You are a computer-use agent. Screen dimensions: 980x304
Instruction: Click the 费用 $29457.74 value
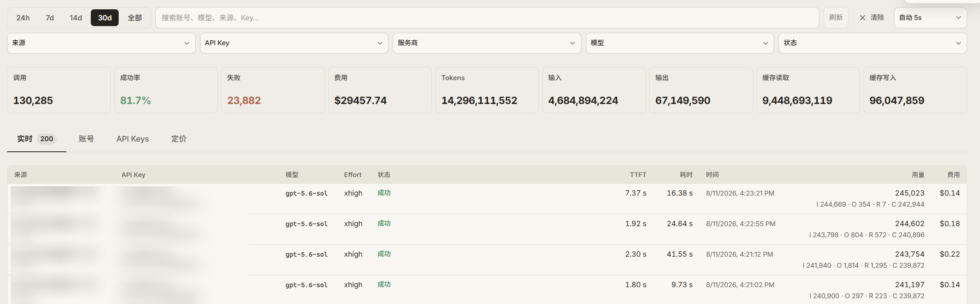click(x=360, y=100)
